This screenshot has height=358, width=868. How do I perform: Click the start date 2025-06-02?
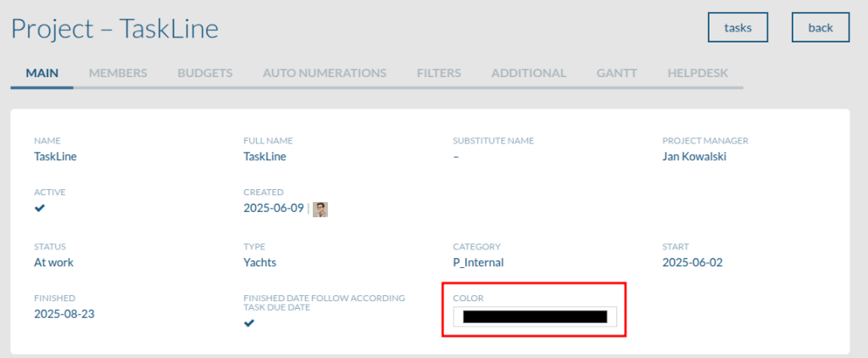pyautogui.click(x=693, y=262)
